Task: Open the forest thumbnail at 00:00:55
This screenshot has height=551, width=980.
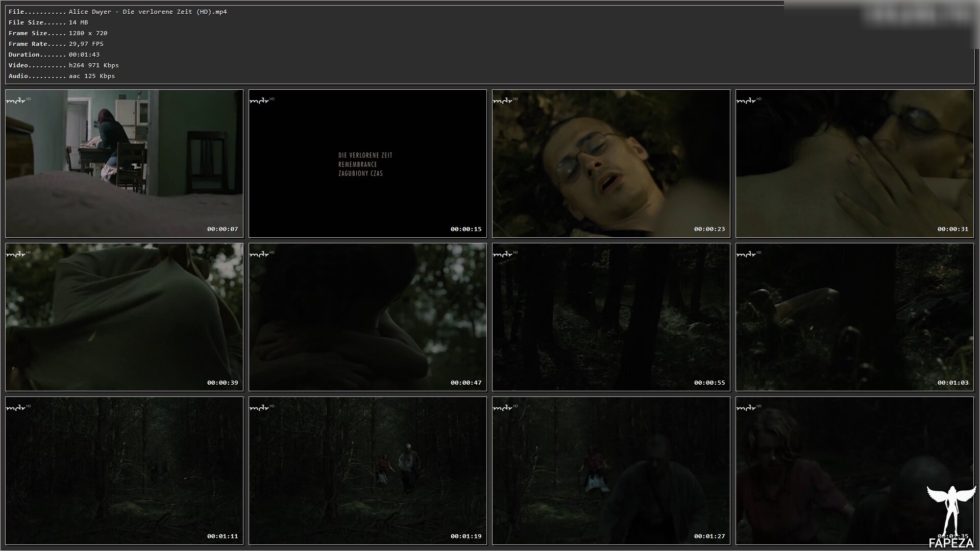Action: tap(611, 317)
